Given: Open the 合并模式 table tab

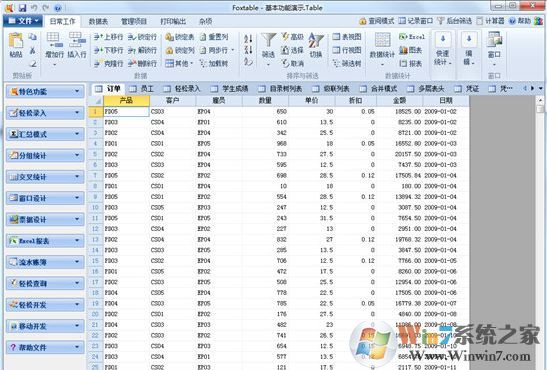Looking at the screenshot, I should pyautogui.click(x=378, y=89).
